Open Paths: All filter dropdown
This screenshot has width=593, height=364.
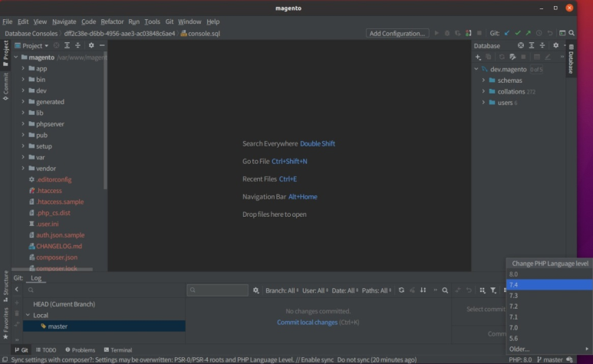377,290
